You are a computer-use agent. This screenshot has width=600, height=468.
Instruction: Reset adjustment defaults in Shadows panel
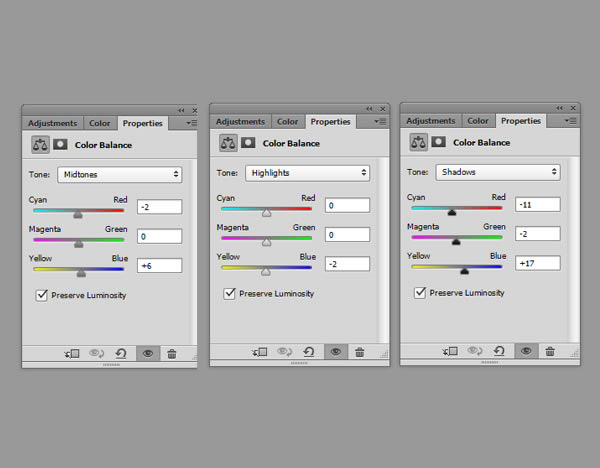pyautogui.click(x=499, y=351)
